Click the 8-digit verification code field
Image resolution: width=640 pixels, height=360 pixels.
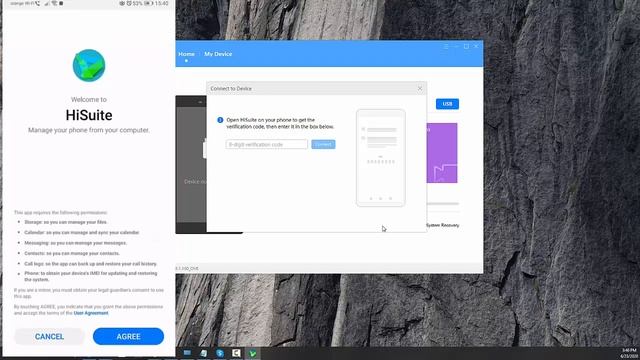point(267,144)
